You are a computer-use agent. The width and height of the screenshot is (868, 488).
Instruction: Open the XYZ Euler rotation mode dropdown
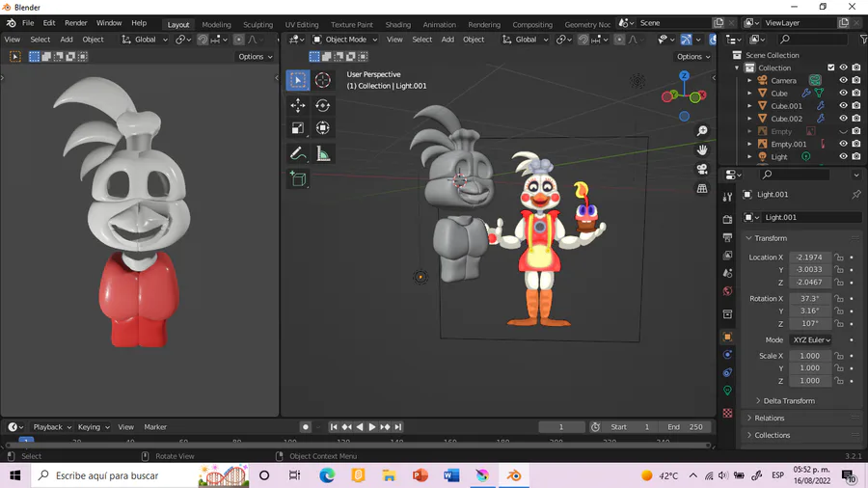tap(811, 339)
